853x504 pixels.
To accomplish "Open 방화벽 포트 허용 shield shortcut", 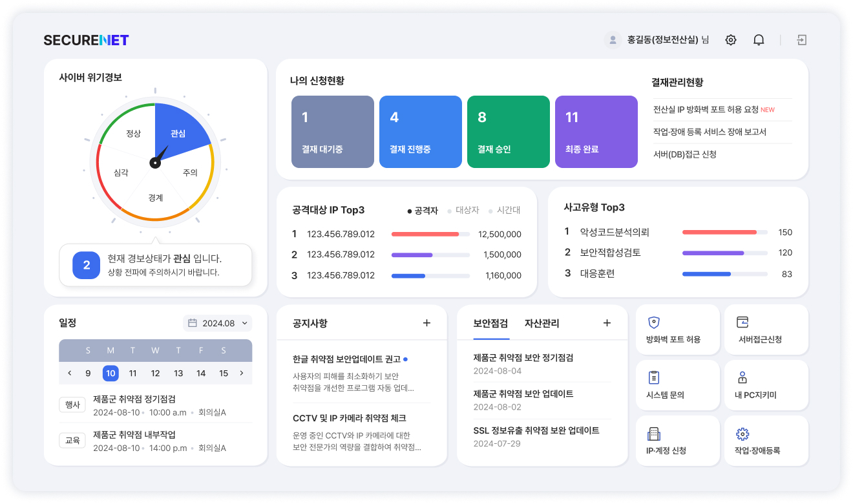I will pyautogui.click(x=678, y=330).
